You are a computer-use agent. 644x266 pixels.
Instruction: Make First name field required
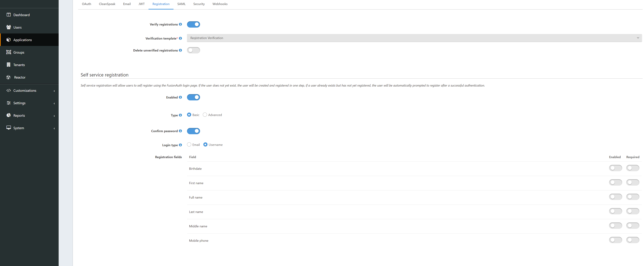[x=633, y=182]
